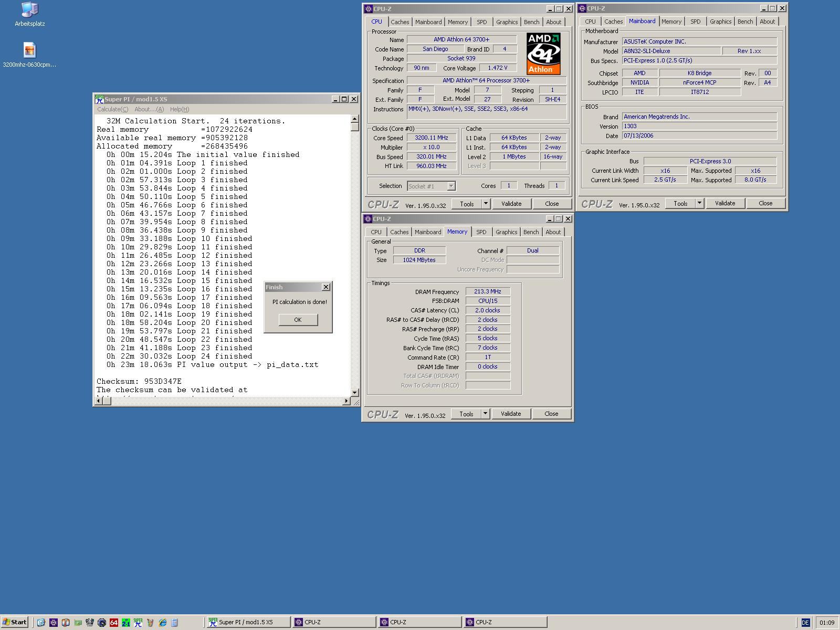Viewport: 840px width, 630px height.
Task: Click the red 64 quick launch icon
Action: (114, 622)
